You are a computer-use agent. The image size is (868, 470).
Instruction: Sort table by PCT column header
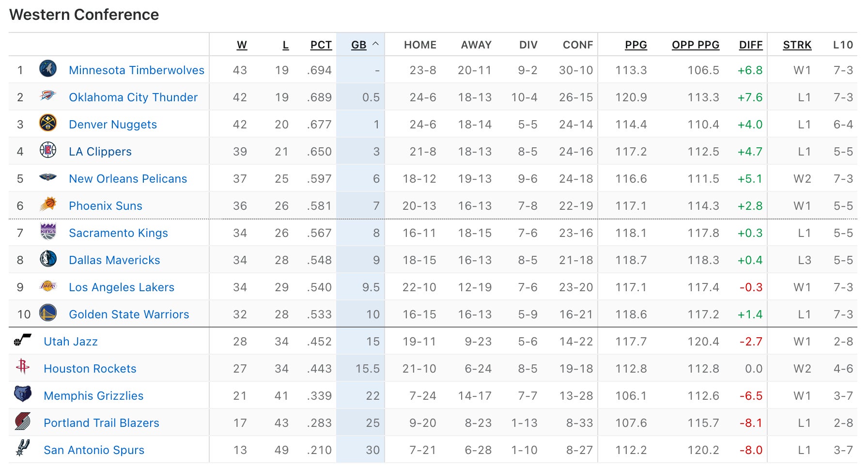(321, 45)
